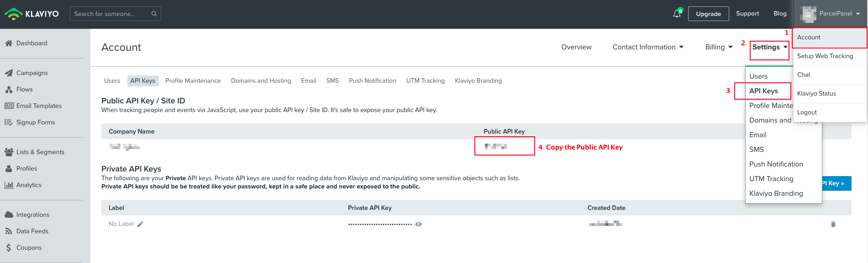The height and width of the screenshot is (263, 868).
Task: Click the Create API Key button
Action: [x=836, y=183]
